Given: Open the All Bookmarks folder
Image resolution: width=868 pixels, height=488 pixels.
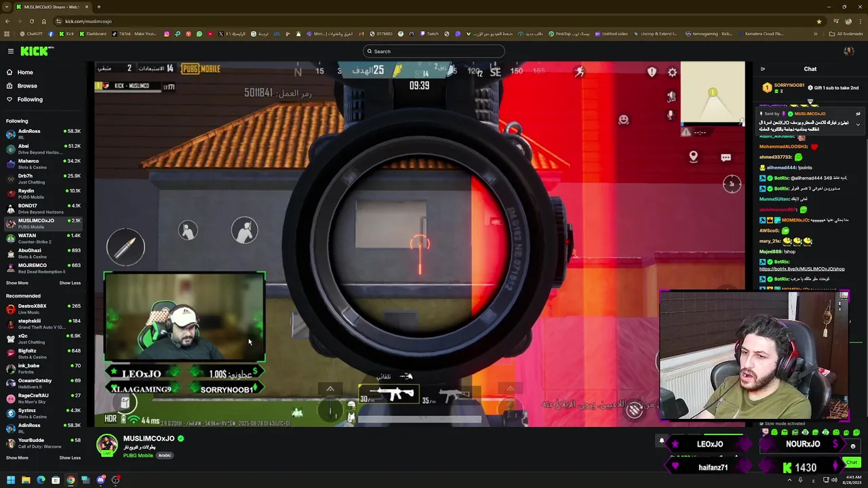Looking at the screenshot, I should pos(846,34).
